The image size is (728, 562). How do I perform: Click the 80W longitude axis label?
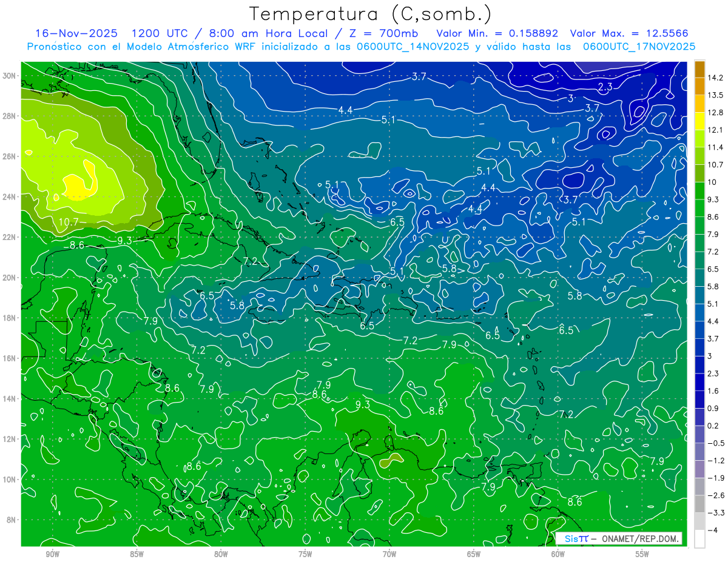pyautogui.click(x=221, y=554)
